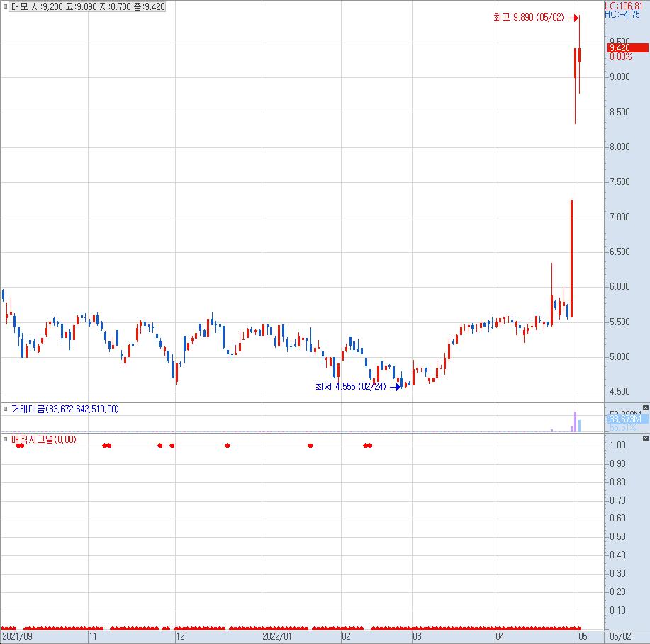The width and height of the screenshot is (650, 644).
Task: Click the 0,60 signal axis label
Action: point(617,518)
